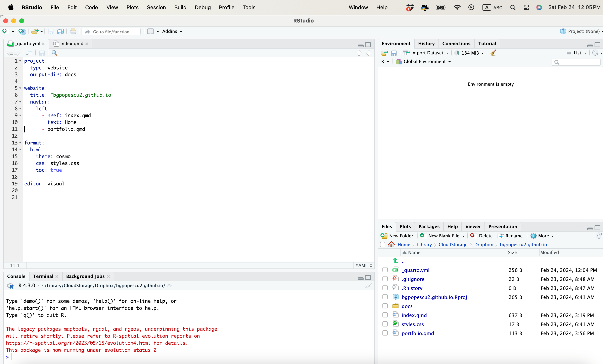The width and height of the screenshot is (603, 364).
Task: Switch to the Terminal tab
Action: click(43, 276)
